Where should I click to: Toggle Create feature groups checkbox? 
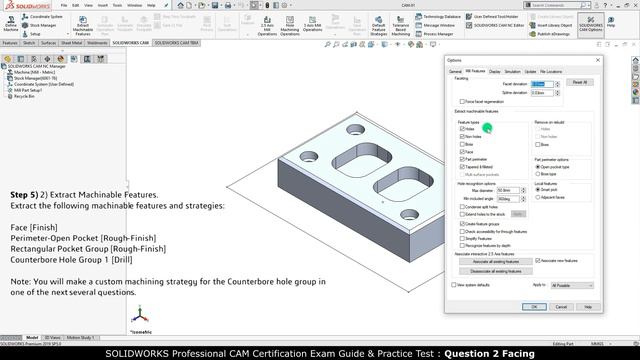[462, 224]
